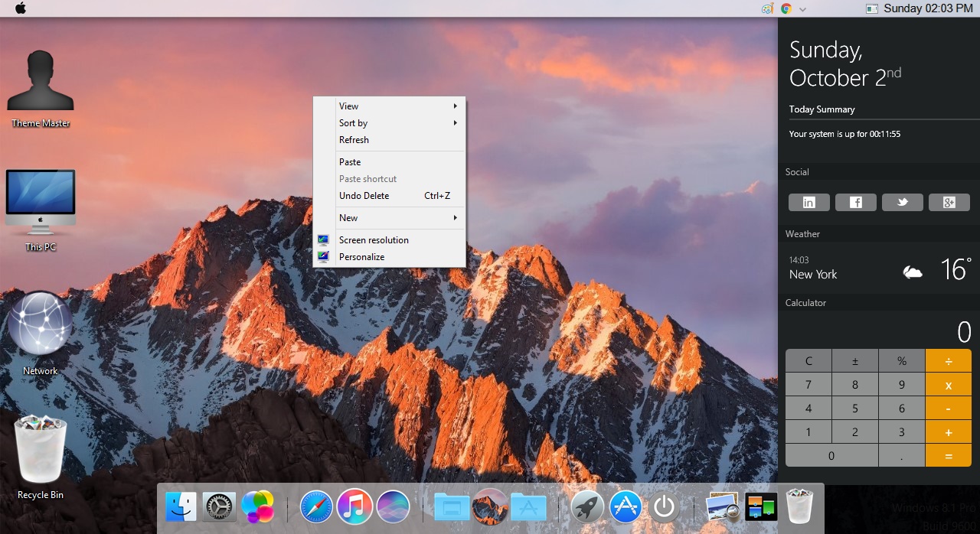
Task: Open the Applications folder in the dock
Action: pyautogui.click(x=528, y=506)
